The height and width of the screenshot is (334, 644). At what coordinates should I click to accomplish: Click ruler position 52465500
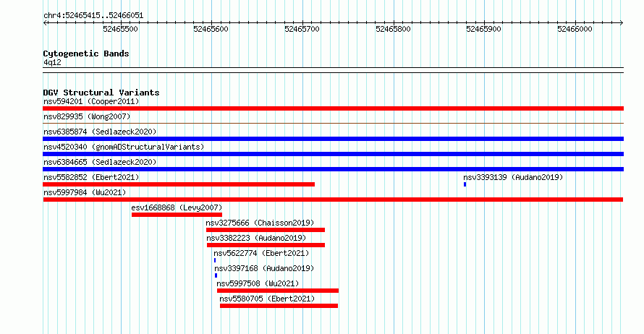120,29
